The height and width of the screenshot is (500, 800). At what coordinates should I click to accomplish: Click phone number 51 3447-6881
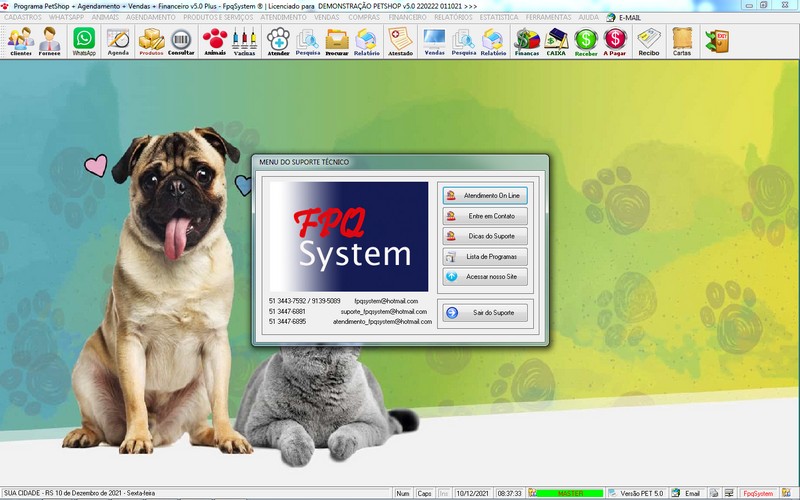(287, 311)
